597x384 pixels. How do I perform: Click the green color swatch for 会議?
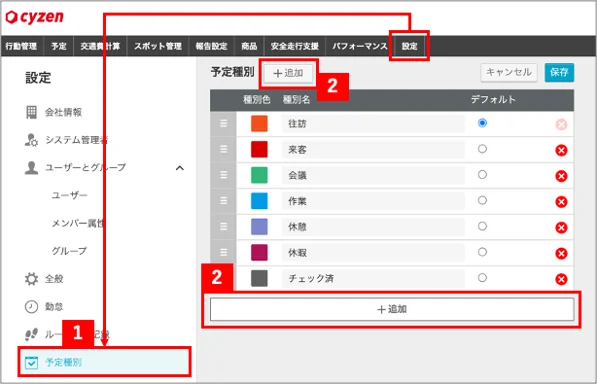point(259,175)
